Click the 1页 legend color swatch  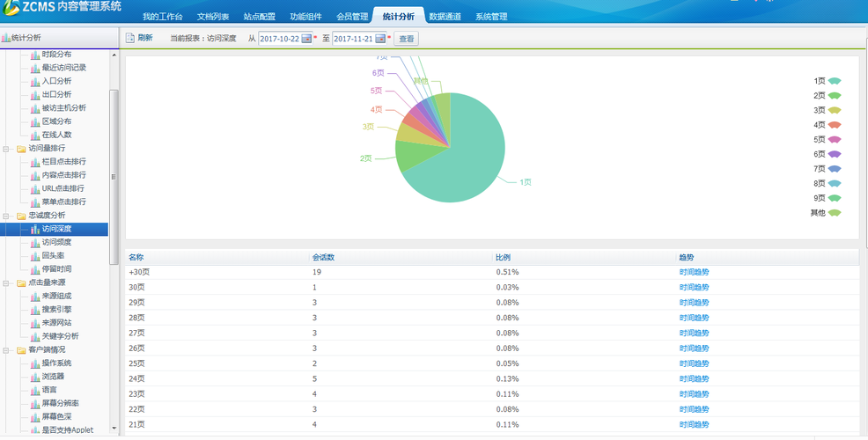pos(835,81)
